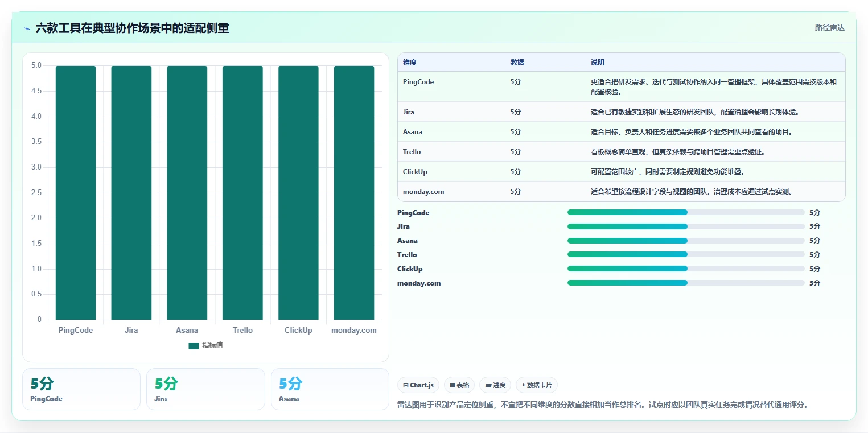This screenshot has width=868, height=433.
Task: Click the Jira 5分 data card
Action: pos(205,389)
